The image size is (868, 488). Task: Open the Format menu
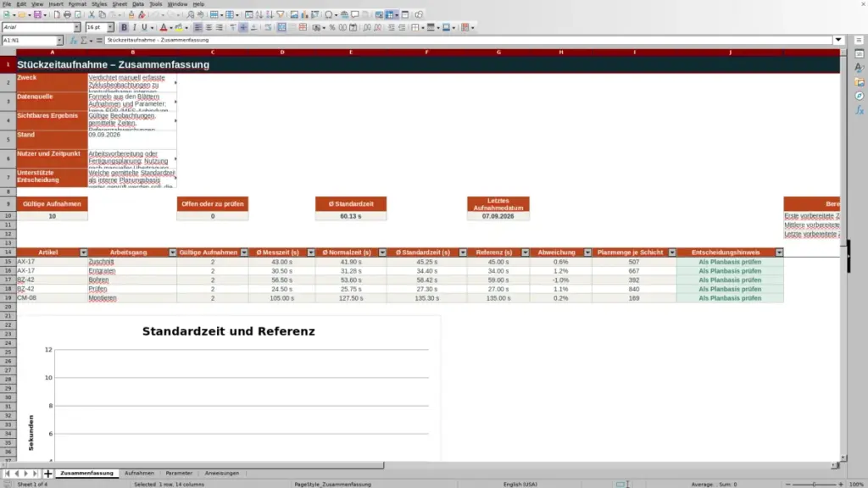tap(77, 4)
